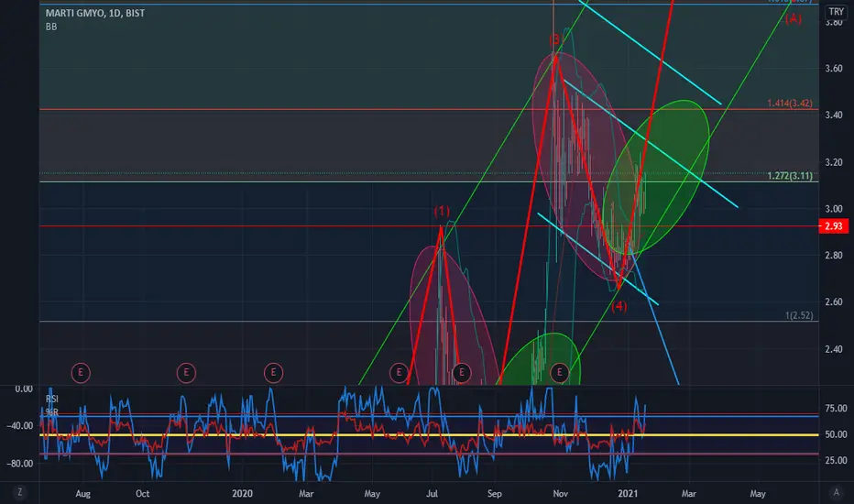Click the -40.00 %R scale value
This screenshot has height=504, width=854.
pos(19,425)
